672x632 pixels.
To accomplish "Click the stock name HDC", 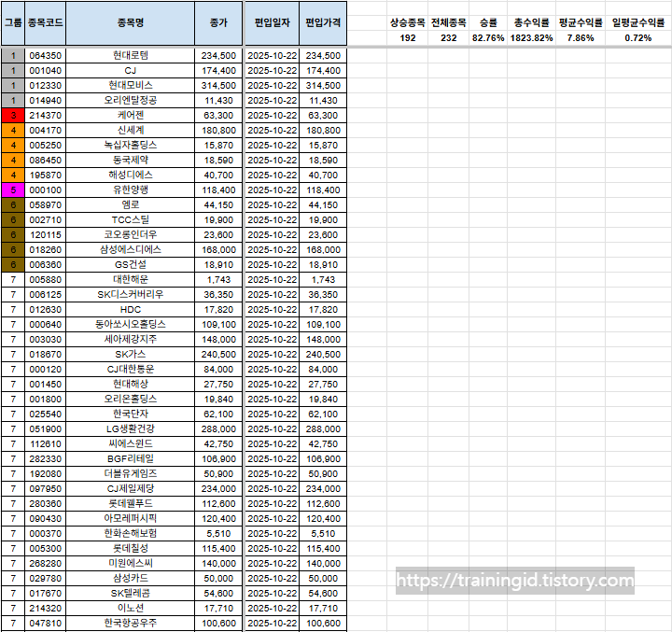I will (131, 310).
